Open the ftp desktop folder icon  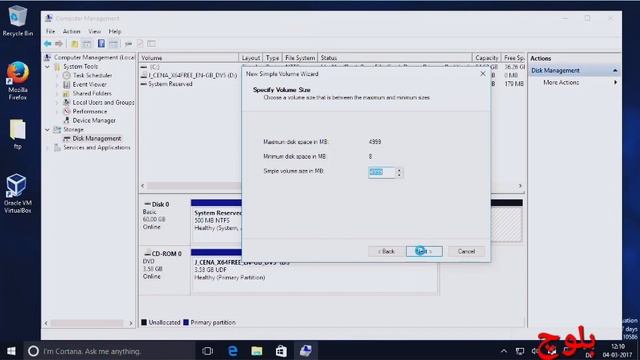click(18, 134)
